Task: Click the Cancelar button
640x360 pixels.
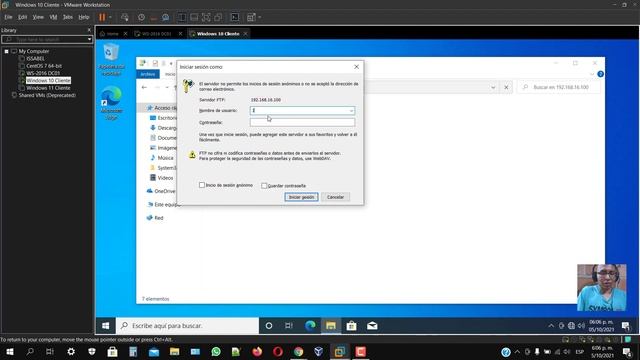Action: (x=336, y=197)
